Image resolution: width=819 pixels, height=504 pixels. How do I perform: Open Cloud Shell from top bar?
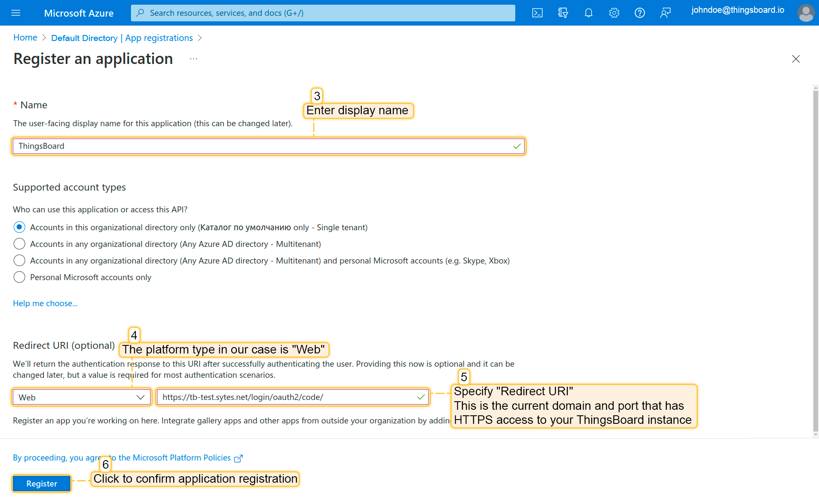(537, 13)
